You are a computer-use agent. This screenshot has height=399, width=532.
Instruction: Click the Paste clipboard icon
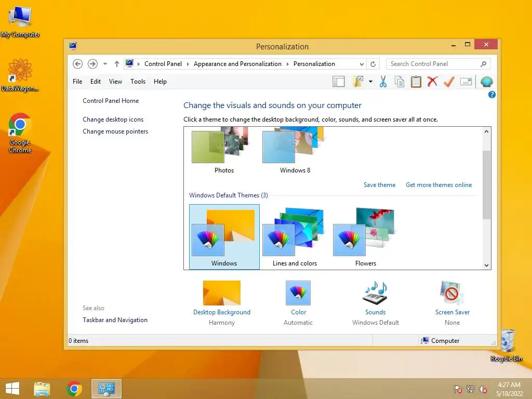416,82
